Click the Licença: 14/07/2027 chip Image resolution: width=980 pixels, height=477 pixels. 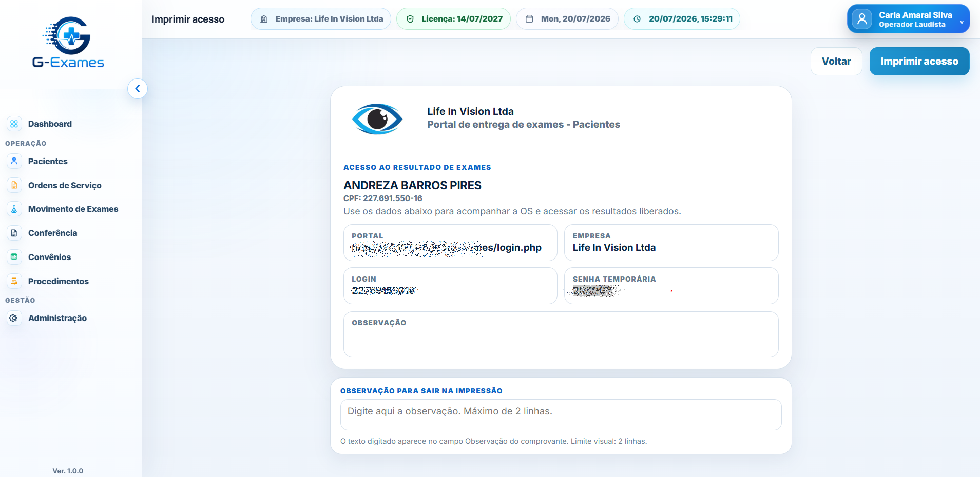point(453,19)
